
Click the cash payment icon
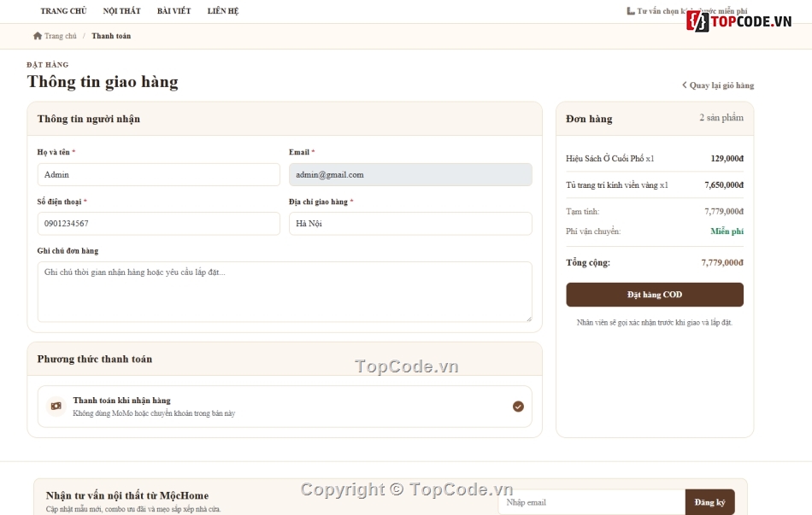click(56, 407)
